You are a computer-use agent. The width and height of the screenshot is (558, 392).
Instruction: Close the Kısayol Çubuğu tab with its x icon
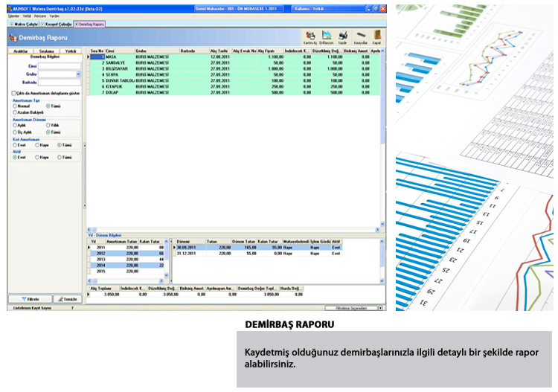pos(44,24)
